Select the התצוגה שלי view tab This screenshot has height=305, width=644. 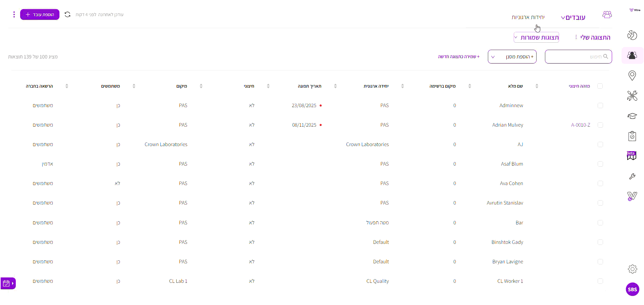(595, 37)
